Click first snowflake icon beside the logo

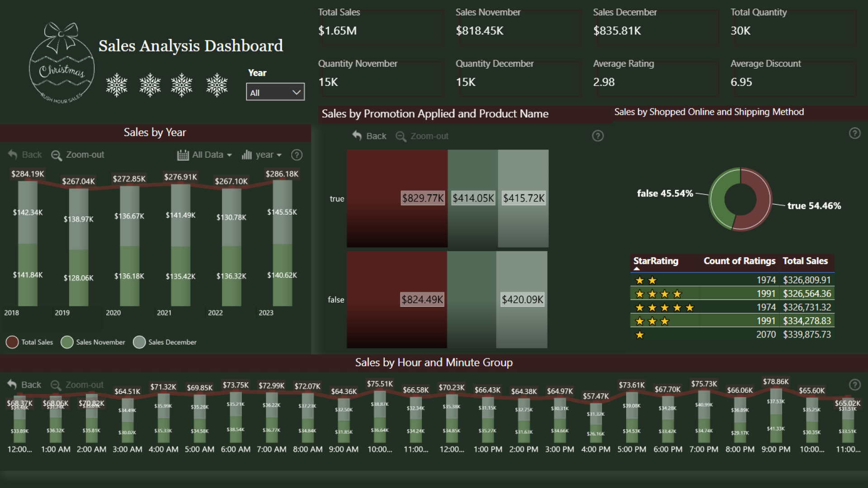coord(117,85)
